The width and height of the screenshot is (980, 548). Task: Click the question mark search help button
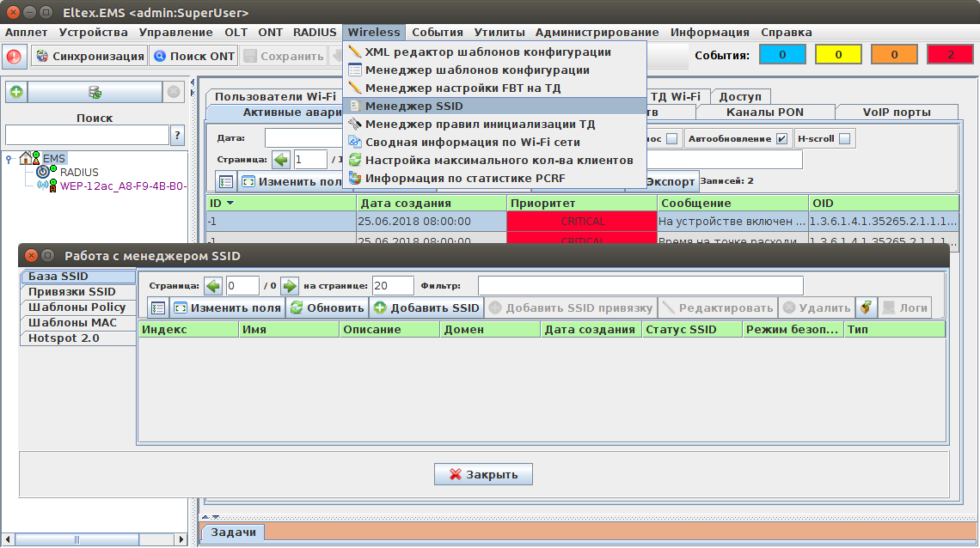pyautogui.click(x=177, y=135)
